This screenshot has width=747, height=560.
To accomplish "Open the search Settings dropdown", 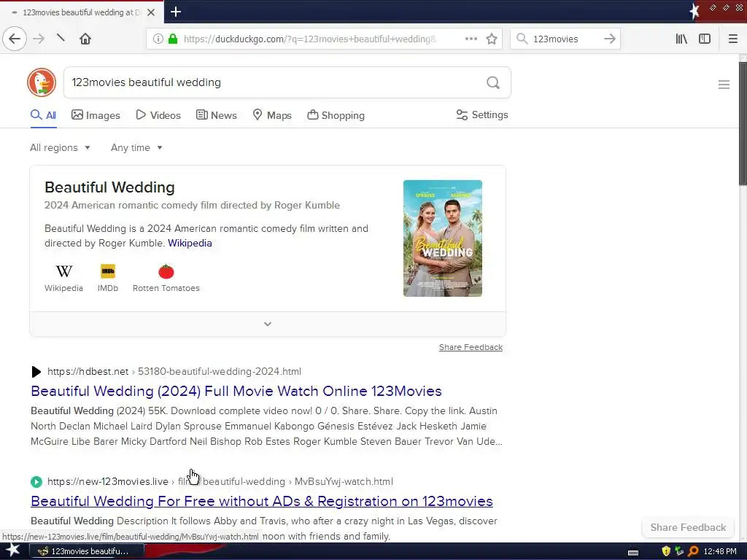I will point(482,114).
